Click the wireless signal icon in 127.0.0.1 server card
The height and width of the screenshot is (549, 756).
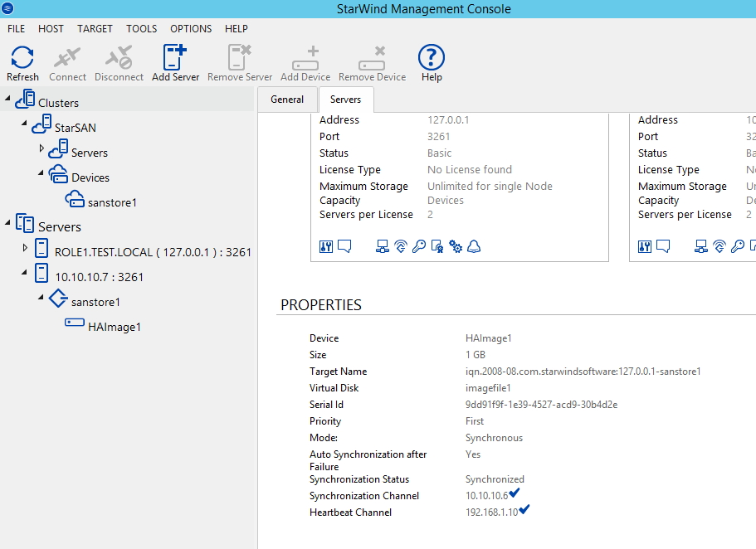tap(401, 247)
